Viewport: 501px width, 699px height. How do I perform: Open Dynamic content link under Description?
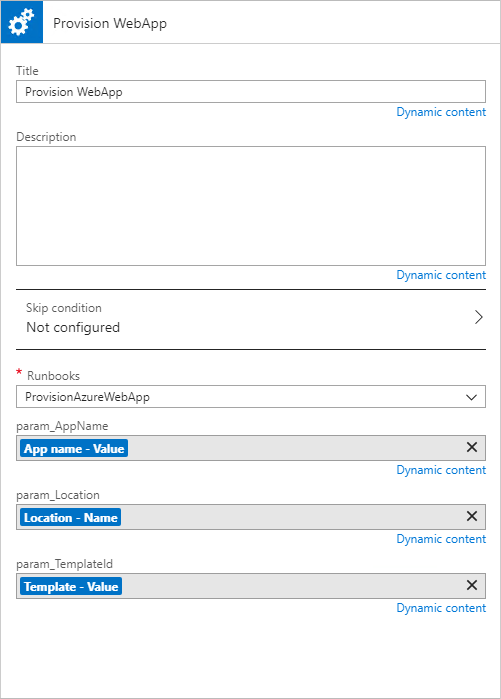441,275
